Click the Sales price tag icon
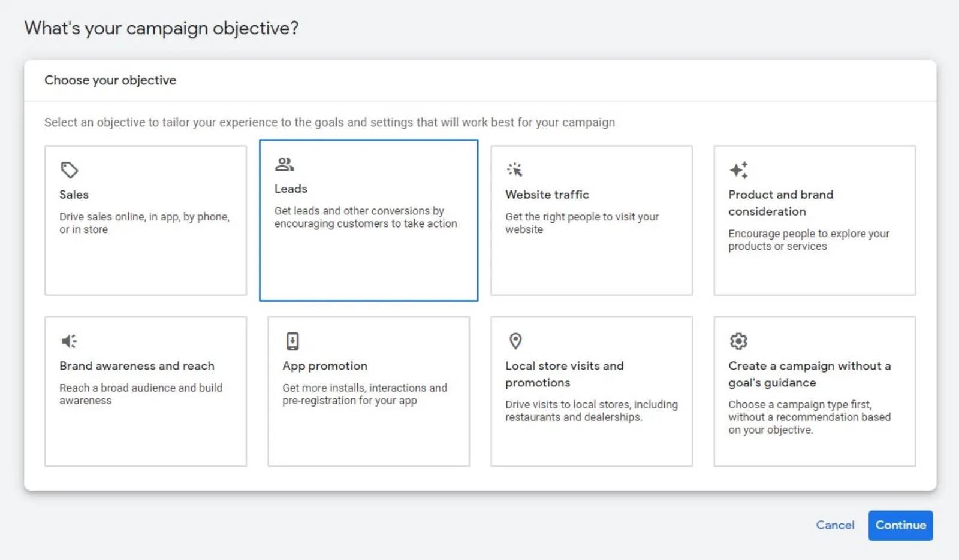 (69, 170)
